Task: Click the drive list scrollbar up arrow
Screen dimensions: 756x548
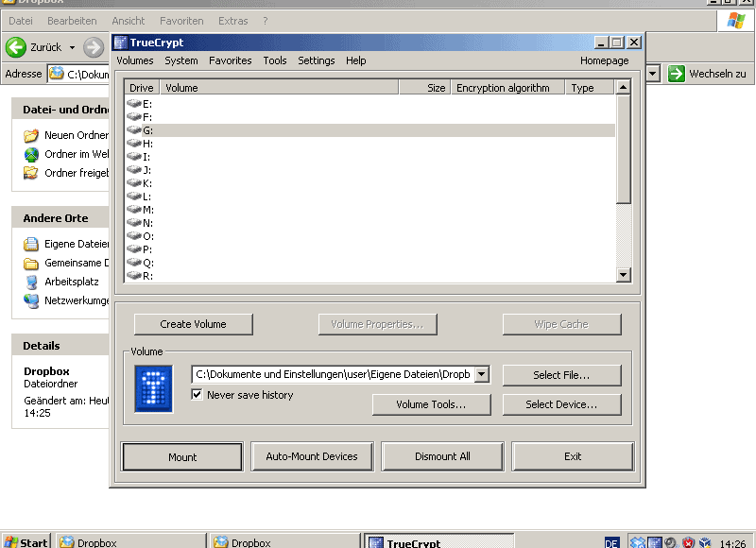Action: click(x=623, y=87)
